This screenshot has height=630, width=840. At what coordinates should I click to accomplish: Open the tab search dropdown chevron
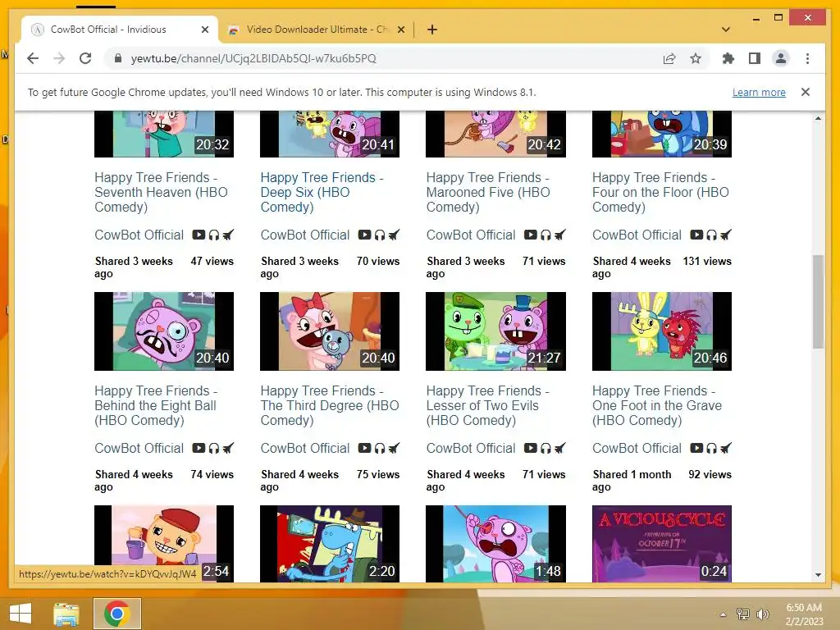tap(726, 30)
